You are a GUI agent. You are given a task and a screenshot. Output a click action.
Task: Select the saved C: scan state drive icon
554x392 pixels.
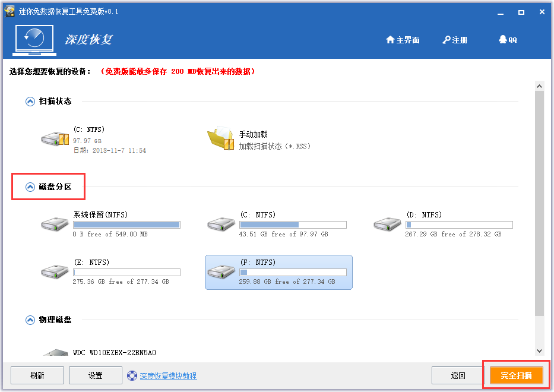click(x=55, y=138)
